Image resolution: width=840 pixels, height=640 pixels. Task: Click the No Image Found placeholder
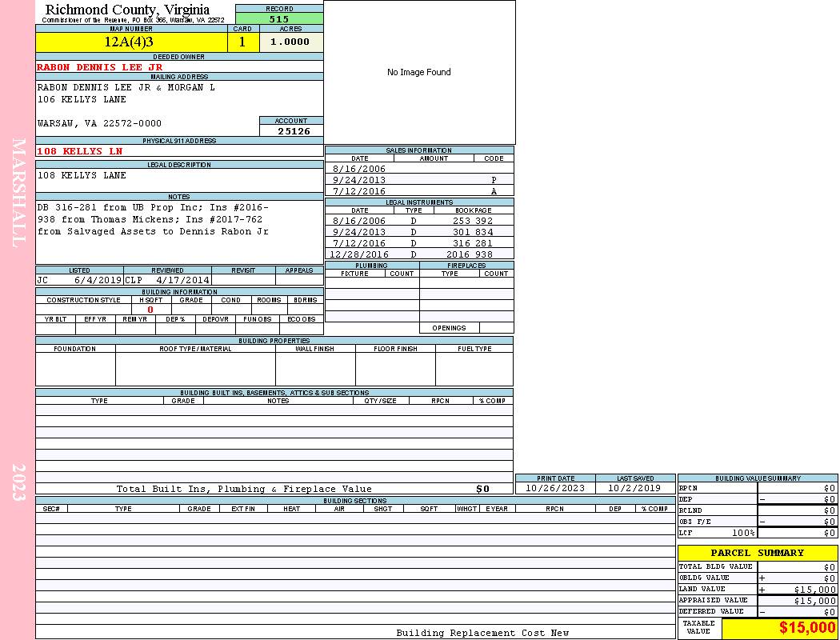(x=418, y=72)
